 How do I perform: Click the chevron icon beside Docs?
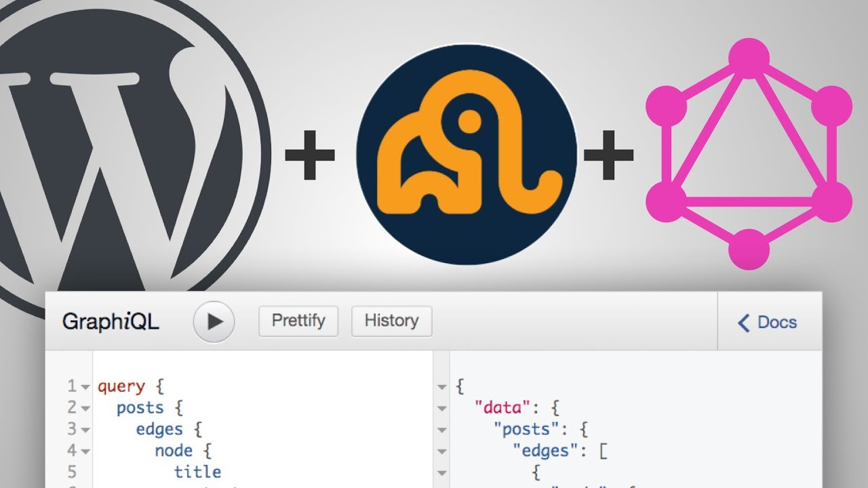(744, 323)
